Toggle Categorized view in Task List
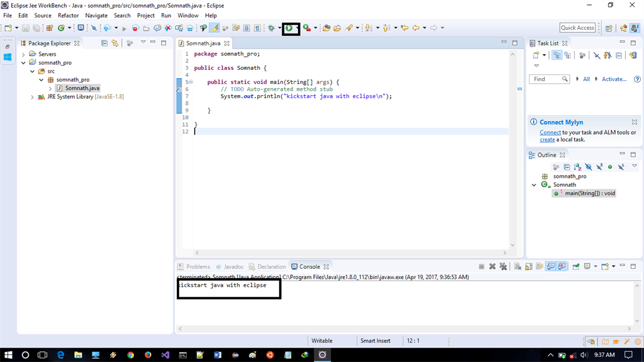The image size is (644, 362). pyautogui.click(x=557, y=55)
